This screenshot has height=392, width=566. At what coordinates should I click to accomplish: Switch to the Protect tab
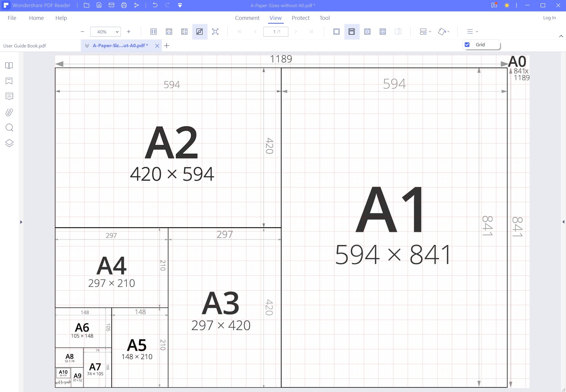[x=300, y=18]
